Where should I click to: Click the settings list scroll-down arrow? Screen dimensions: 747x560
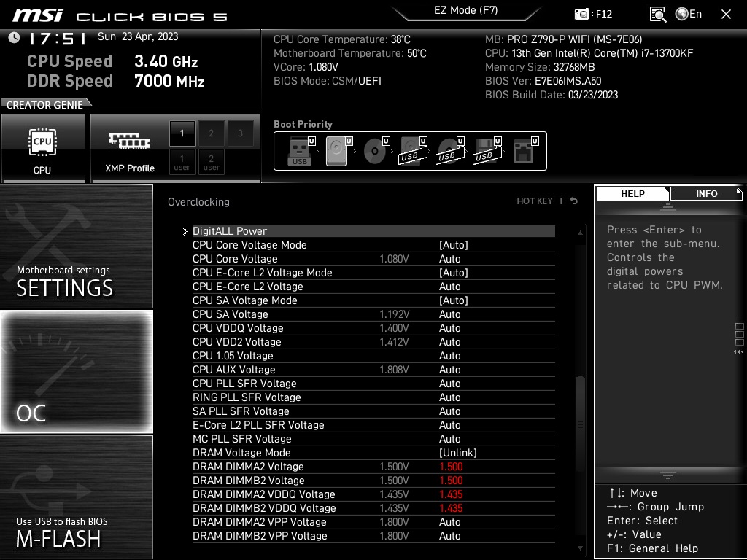(580, 548)
